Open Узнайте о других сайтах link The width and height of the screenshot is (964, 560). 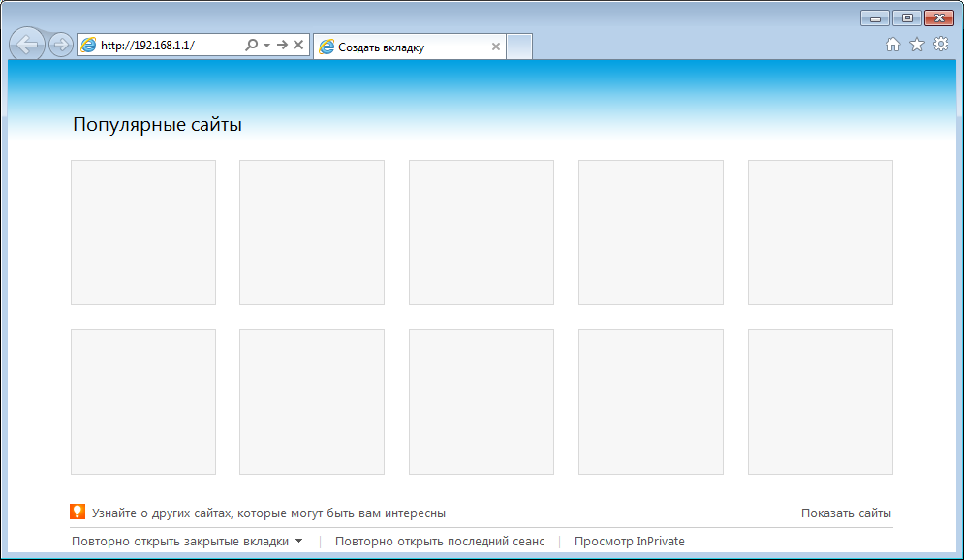tap(268, 513)
